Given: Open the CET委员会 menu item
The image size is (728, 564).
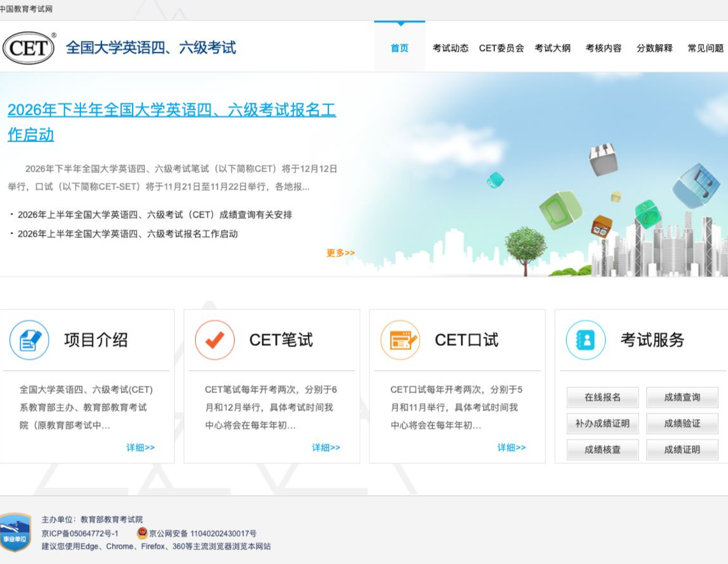Looking at the screenshot, I should pos(502,48).
